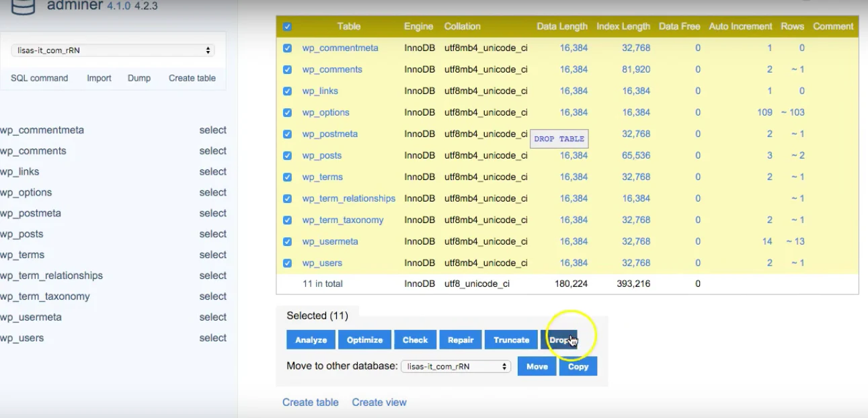
Task: Click the 393,216 total index length
Action: 633,284
